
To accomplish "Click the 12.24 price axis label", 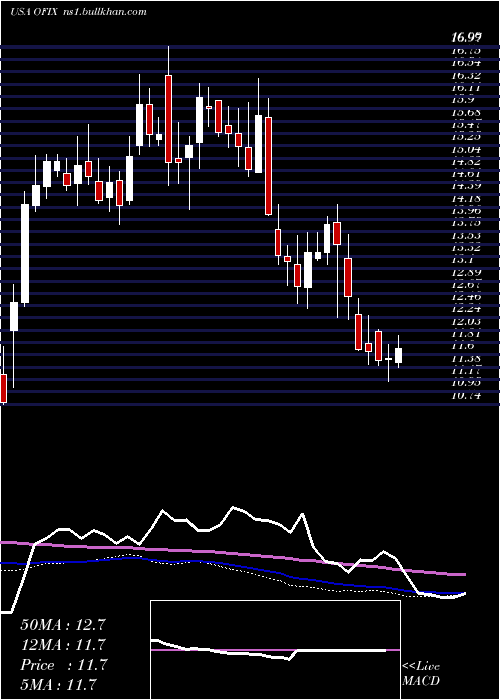I will pos(467,309).
